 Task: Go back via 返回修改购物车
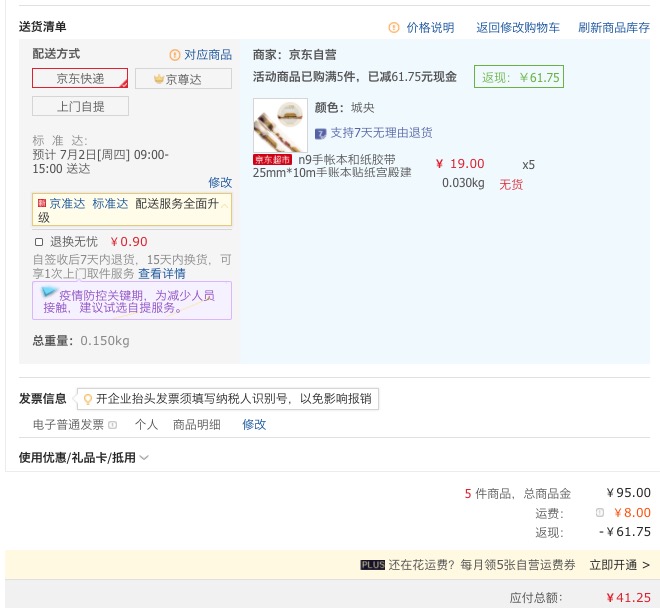point(517,27)
